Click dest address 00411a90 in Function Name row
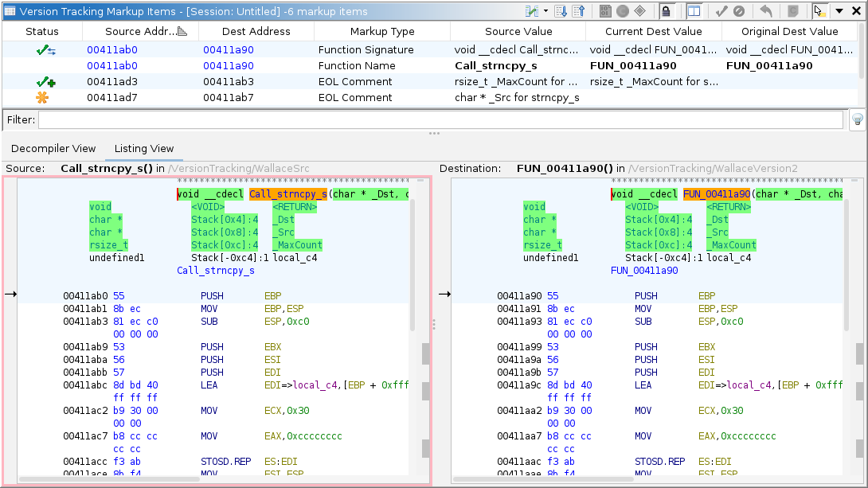 coord(228,66)
